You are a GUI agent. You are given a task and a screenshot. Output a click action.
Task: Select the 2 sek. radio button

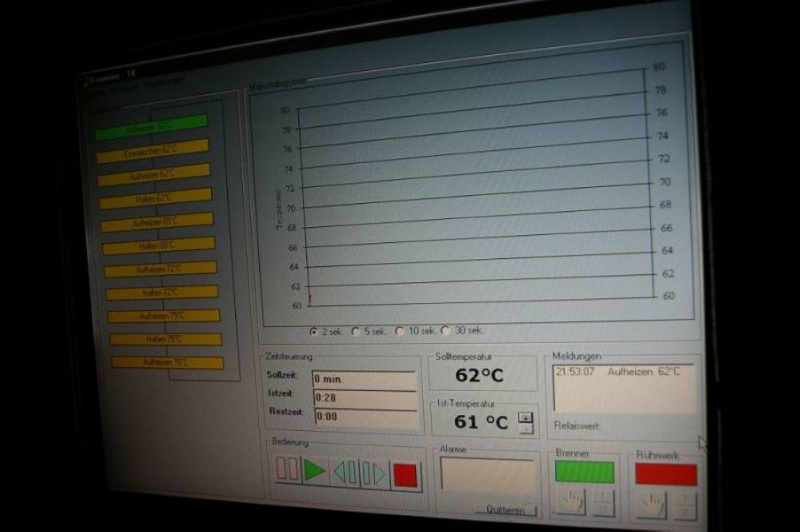[x=314, y=332]
